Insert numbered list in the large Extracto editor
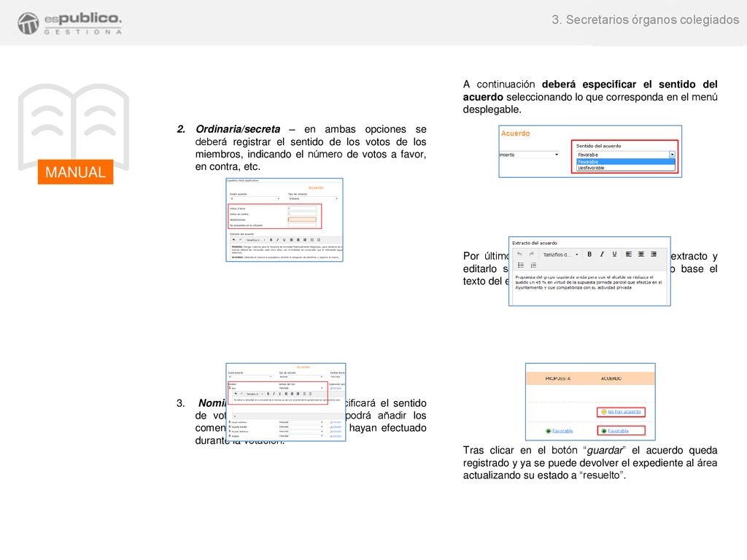This screenshot has height=560, width=747. (x=533, y=265)
